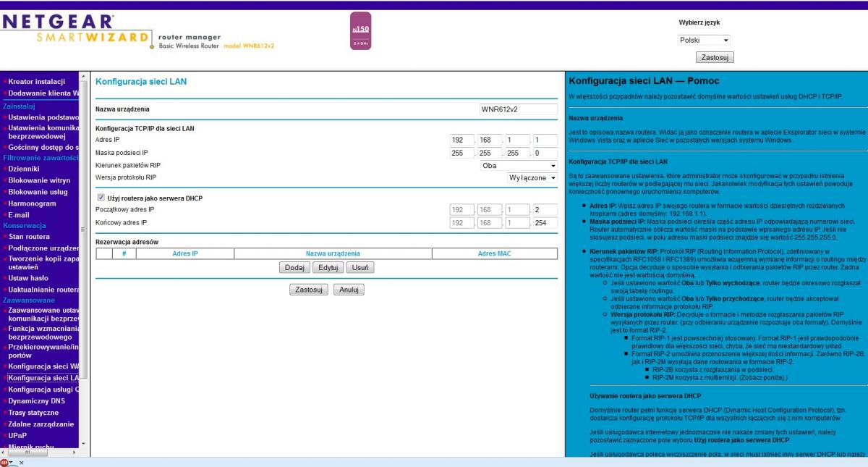The image size is (868, 467).
Task: Go to 'Przekierowywanie portów' in the sidebar
Action: 43,351
